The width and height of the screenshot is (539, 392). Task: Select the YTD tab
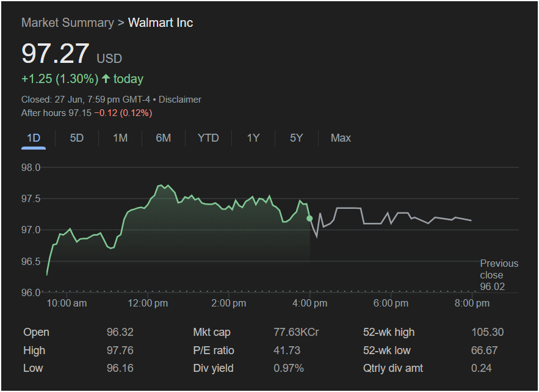point(208,138)
